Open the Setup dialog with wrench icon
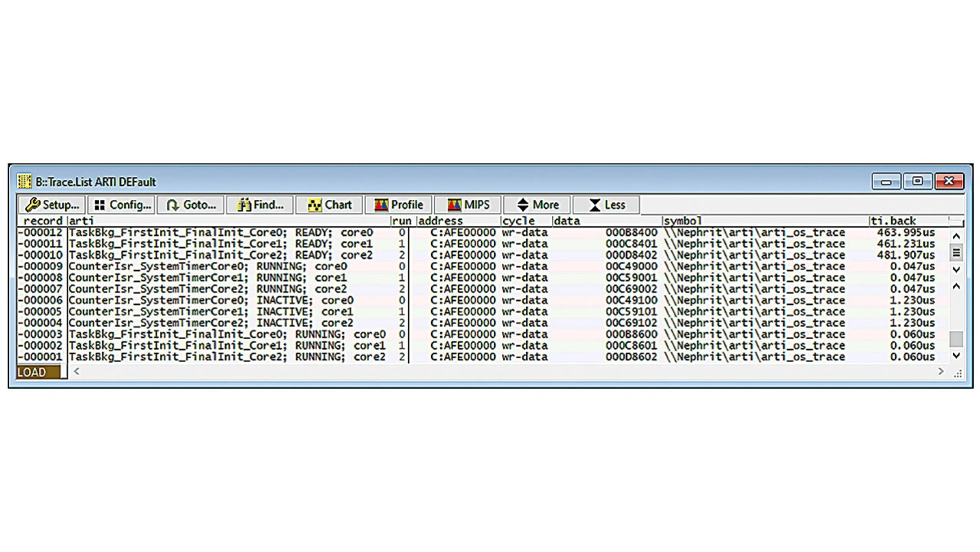This screenshot has width=980, height=552. 52,205
